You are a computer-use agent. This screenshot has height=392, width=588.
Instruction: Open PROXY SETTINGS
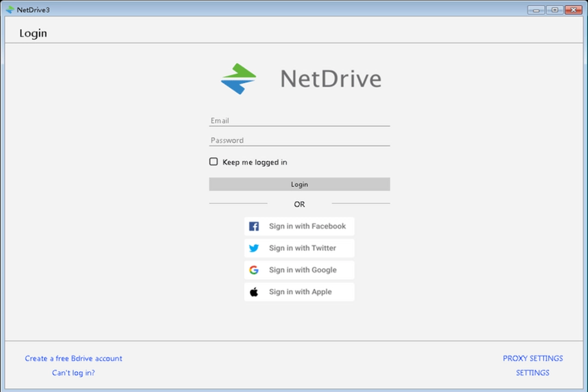pos(532,358)
